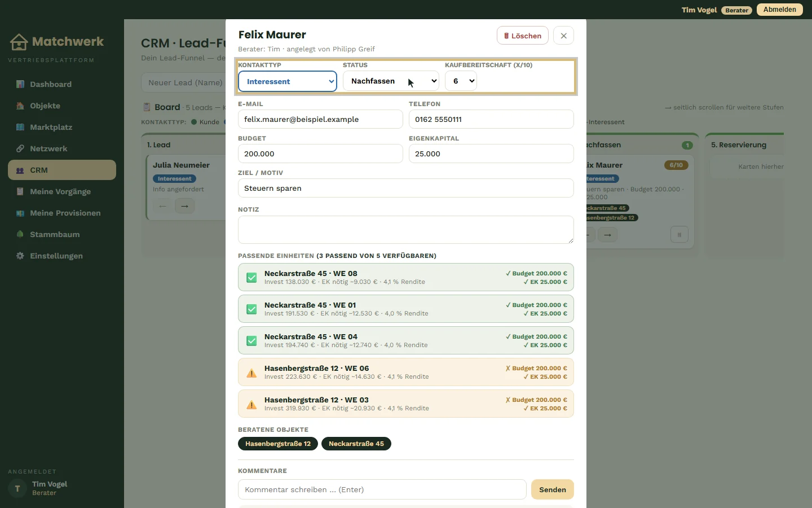Toggle checkbox for Neckarstraße 45 WE 08

point(251,278)
